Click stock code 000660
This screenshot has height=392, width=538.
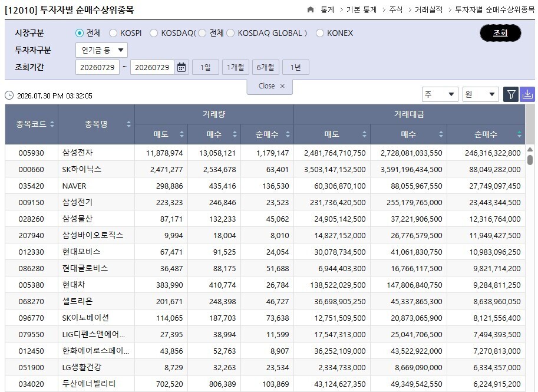point(31,170)
